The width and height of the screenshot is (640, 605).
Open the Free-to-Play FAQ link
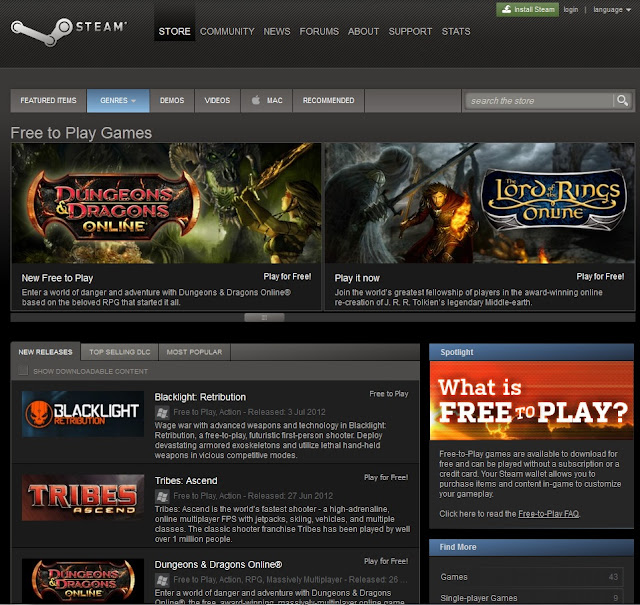(549, 514)
